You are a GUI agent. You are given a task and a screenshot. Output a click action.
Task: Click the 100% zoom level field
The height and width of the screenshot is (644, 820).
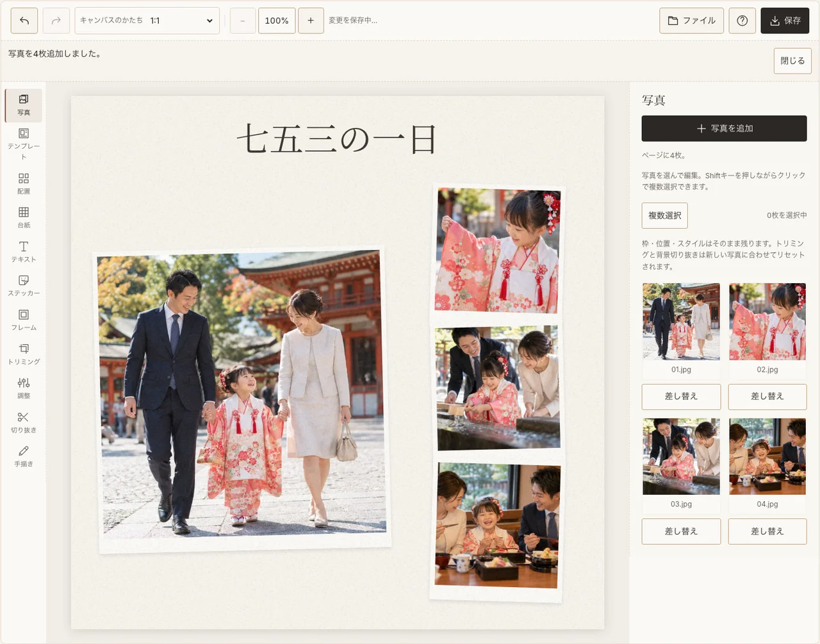[x=277, y=21]
